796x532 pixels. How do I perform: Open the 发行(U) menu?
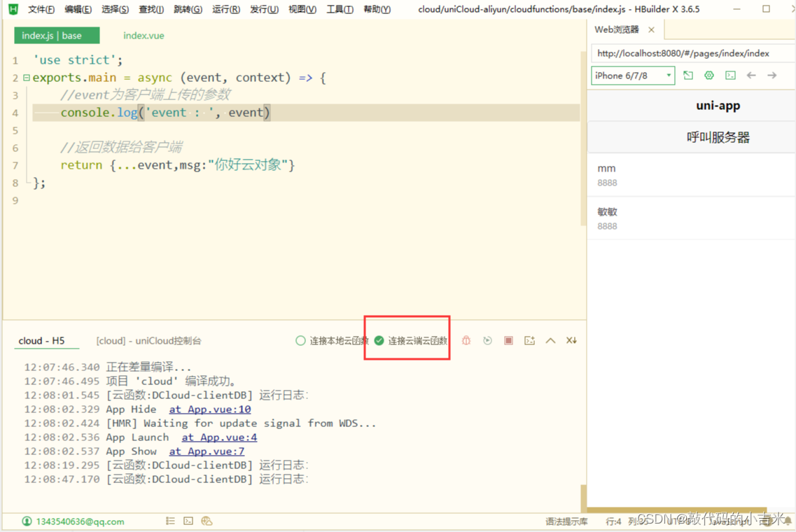pyautogui.click(x=264, y=9)
